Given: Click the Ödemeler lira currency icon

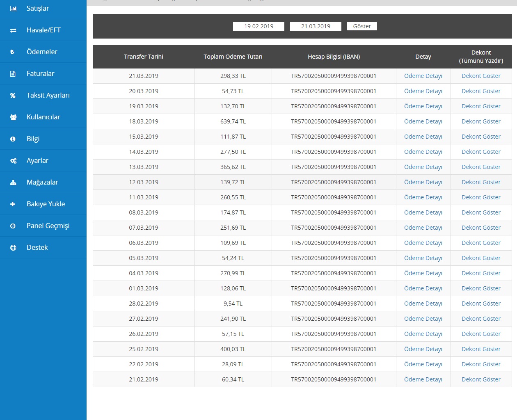Looking at the screenshot, I should (x=12, y=52).
